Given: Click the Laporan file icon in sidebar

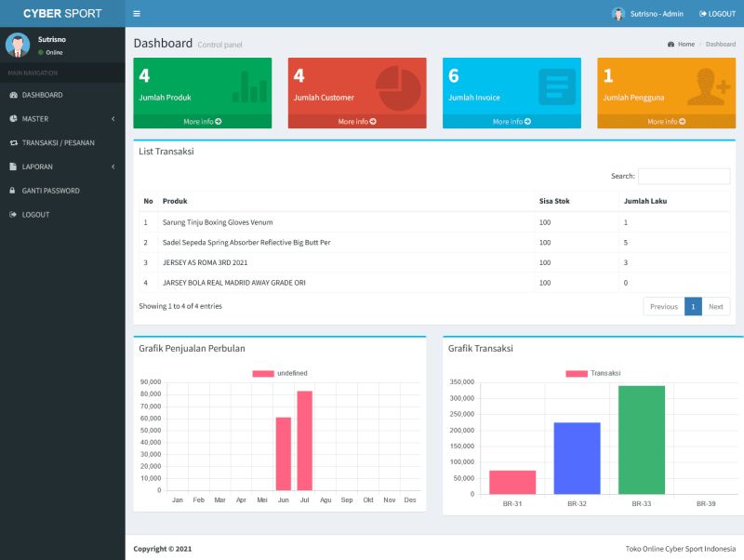Looking at the screenshot, I should pos(13,167).
